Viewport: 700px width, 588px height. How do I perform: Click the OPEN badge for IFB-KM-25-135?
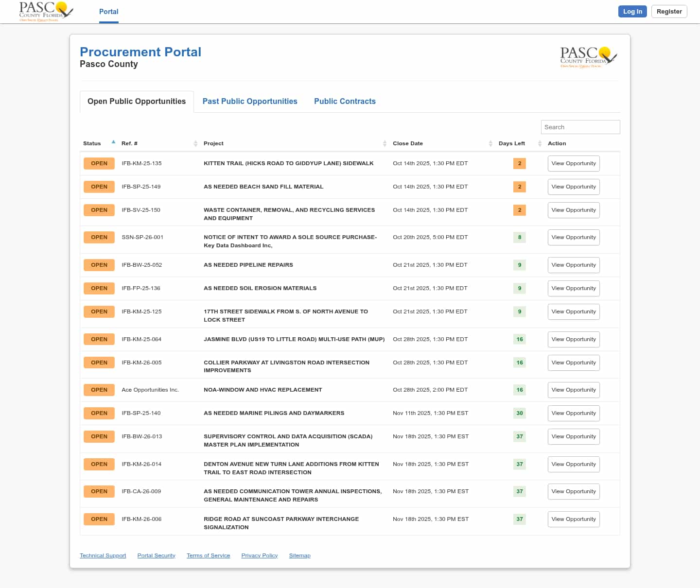pyautogui.click(x=99, y=163)
